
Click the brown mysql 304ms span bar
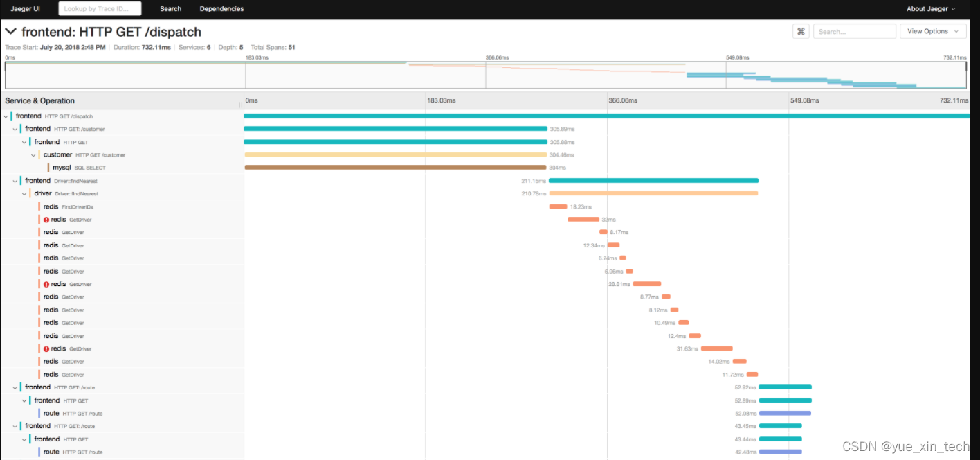[395, 168]
